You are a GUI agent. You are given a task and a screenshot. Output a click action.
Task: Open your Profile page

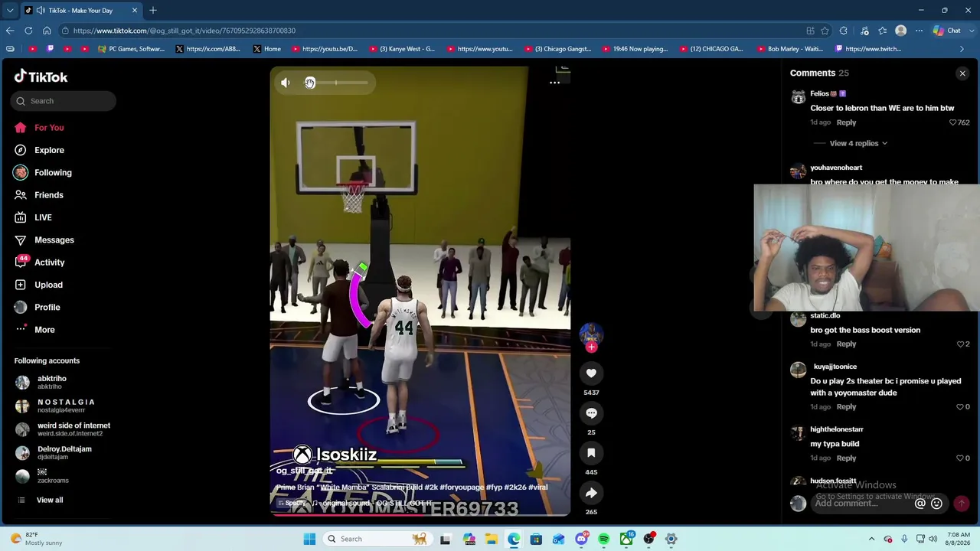point(38,307)
